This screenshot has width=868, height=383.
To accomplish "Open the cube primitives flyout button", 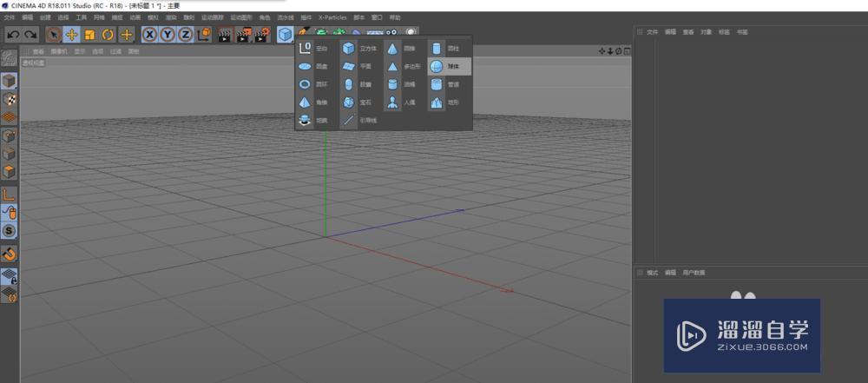I will coord(285,35).
